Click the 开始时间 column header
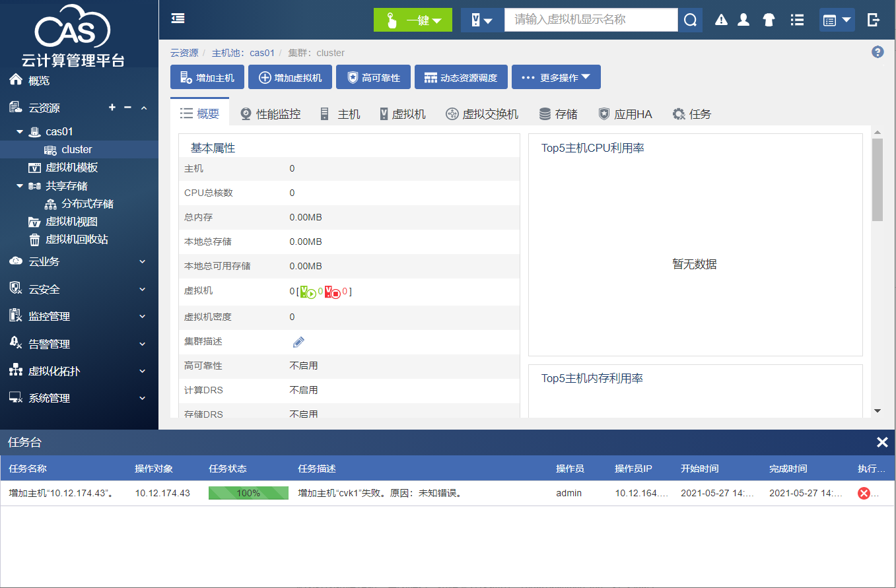 click(700, 469)
